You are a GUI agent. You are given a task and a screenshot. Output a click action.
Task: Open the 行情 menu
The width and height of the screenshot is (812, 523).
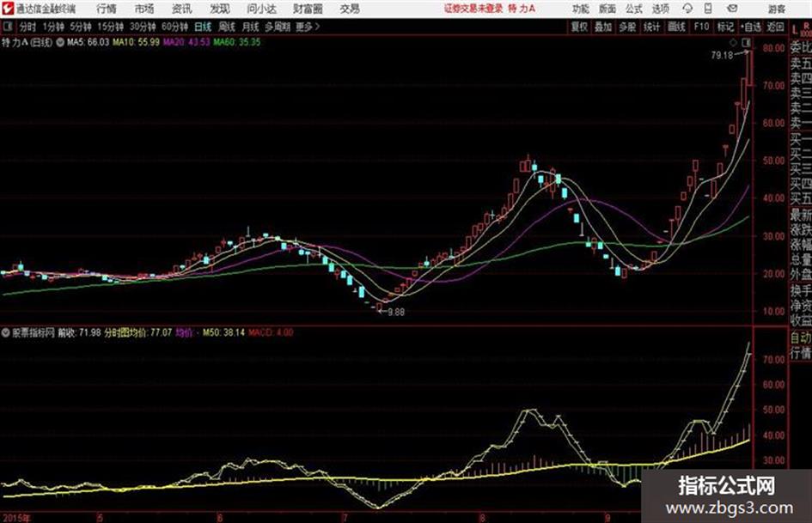(x=107, y=9)
